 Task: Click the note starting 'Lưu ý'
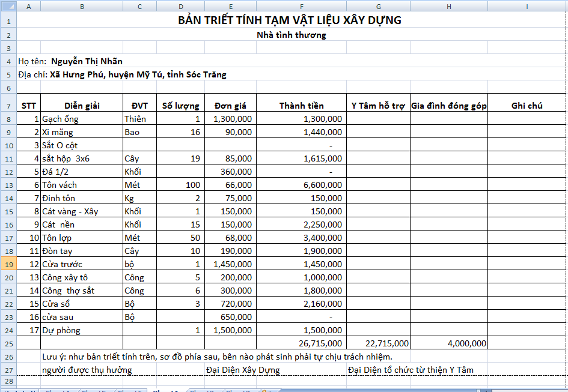[217, 357]
